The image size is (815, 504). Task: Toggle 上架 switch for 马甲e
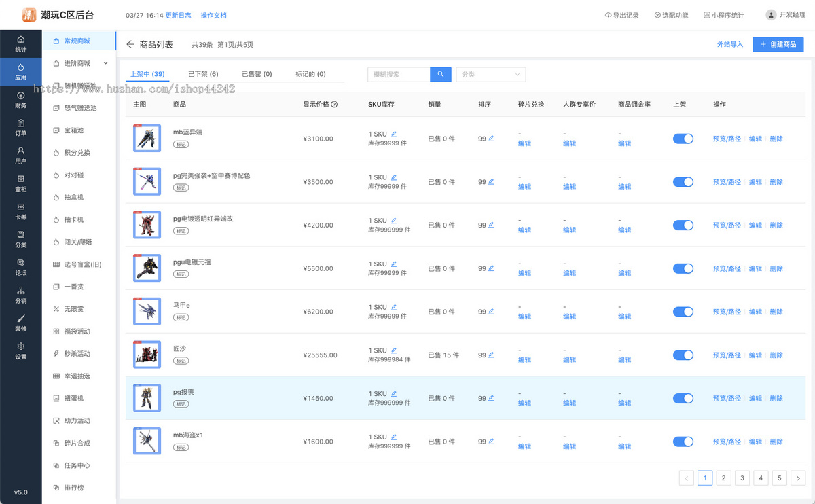coord(683,312)
